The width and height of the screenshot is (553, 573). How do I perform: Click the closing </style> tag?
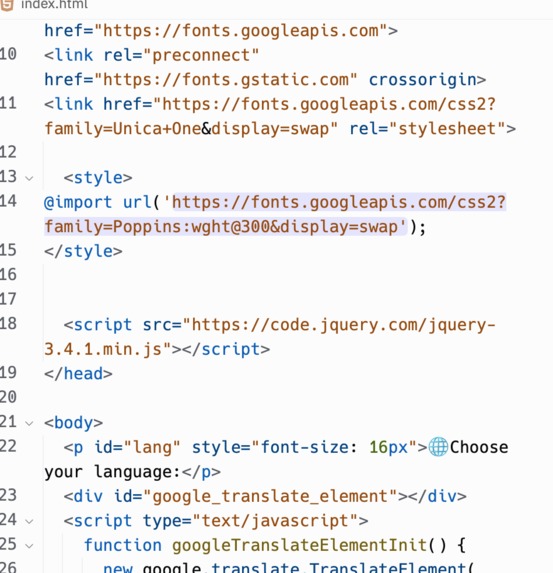pos(83,251)
